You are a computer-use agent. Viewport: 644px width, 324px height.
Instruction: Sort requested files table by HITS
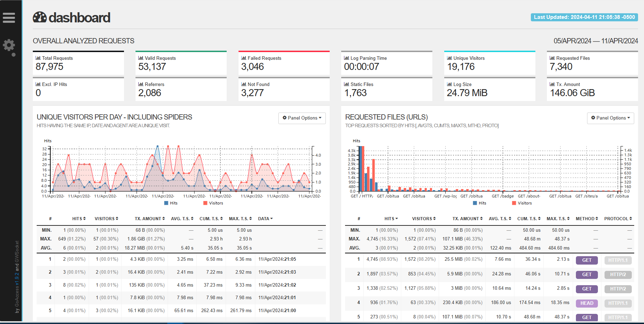[x=391, y=219]
